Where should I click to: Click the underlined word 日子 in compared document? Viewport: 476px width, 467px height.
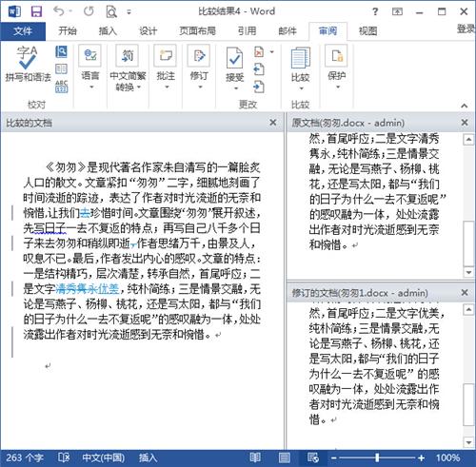tap(55, 228)
